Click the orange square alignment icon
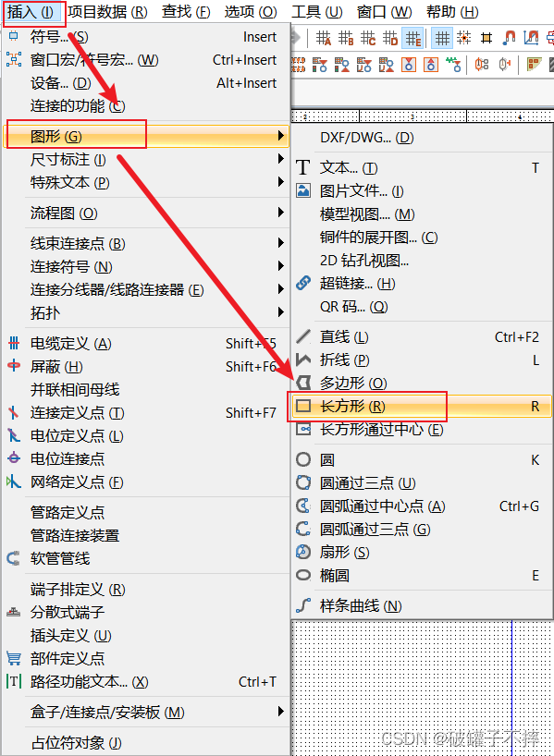The width and height of the screenshot is (554, 756). (486, 38)
